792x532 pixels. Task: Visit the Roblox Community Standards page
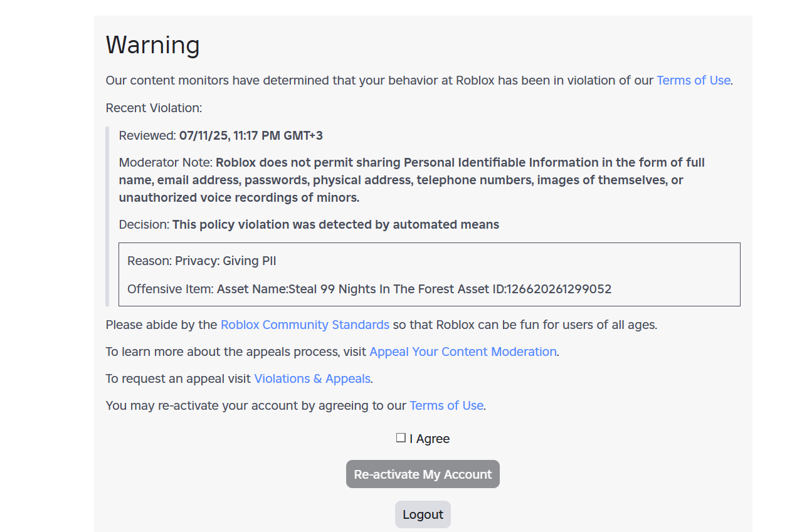(x=305, y=325)
